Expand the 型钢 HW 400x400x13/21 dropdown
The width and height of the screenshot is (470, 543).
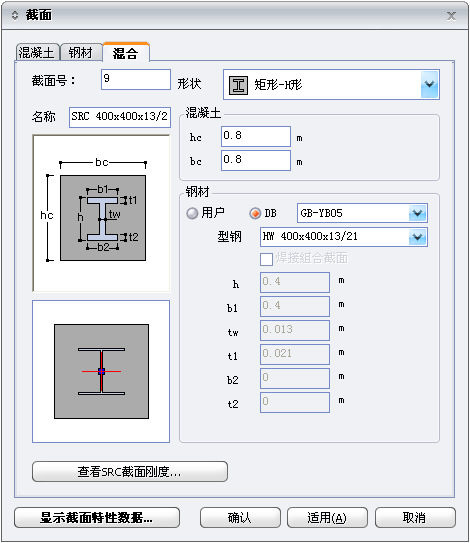coord(417,237)
